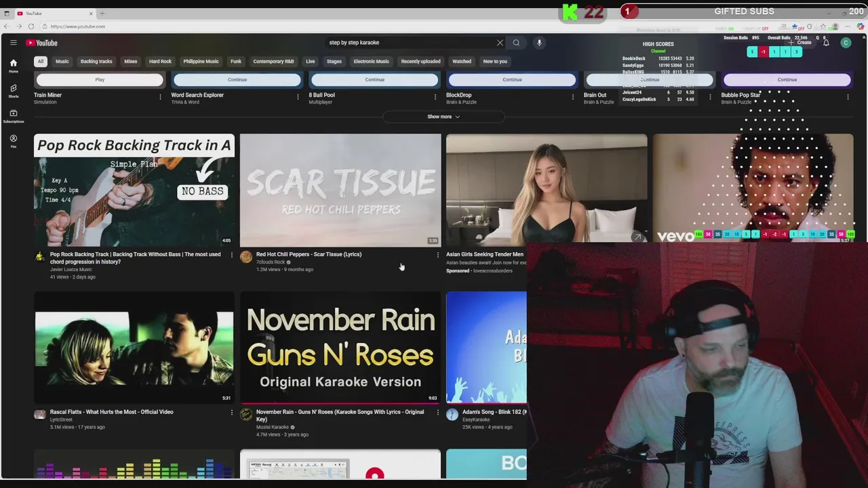The image size is (868, 488).
Task: Open the account avatar menu
Action: point(846,43)
